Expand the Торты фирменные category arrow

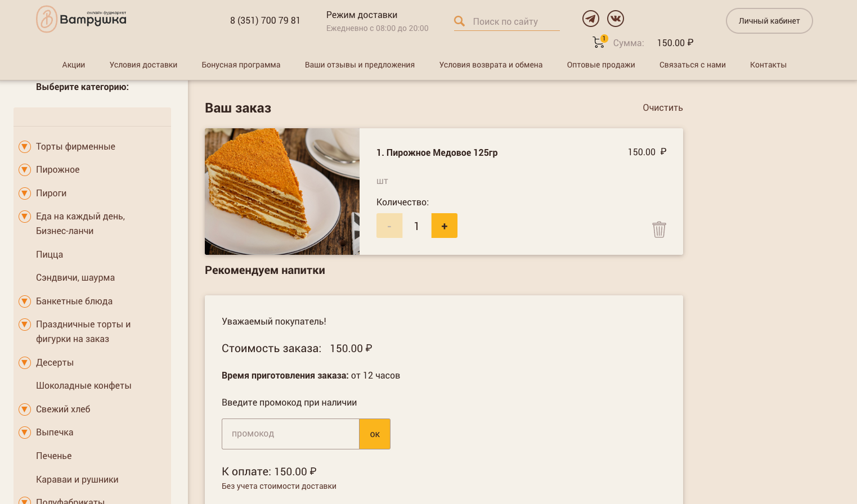[x=25, y=147]
